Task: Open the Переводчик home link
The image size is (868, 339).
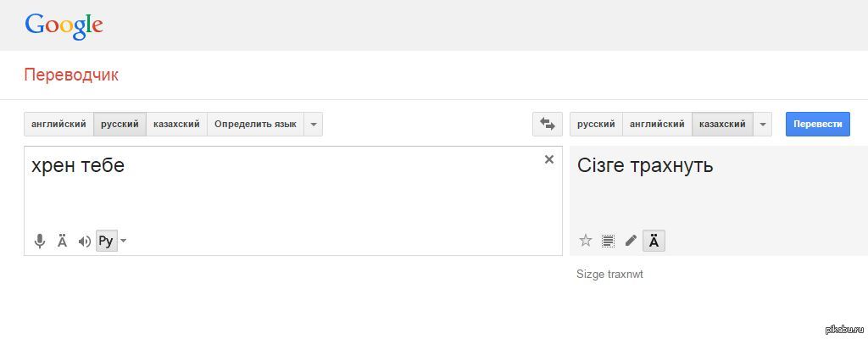Action: tap(71, 75)
